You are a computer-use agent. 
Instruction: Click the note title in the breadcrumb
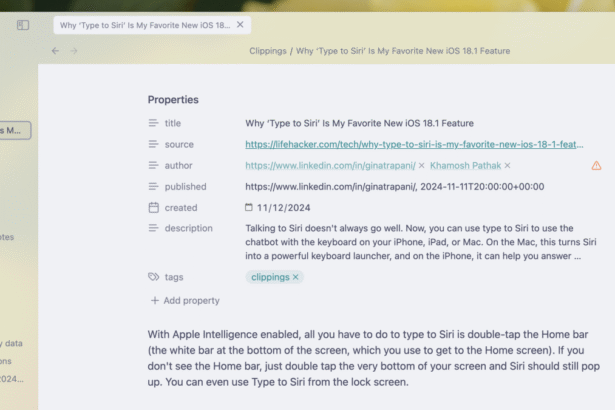[403, 51]
